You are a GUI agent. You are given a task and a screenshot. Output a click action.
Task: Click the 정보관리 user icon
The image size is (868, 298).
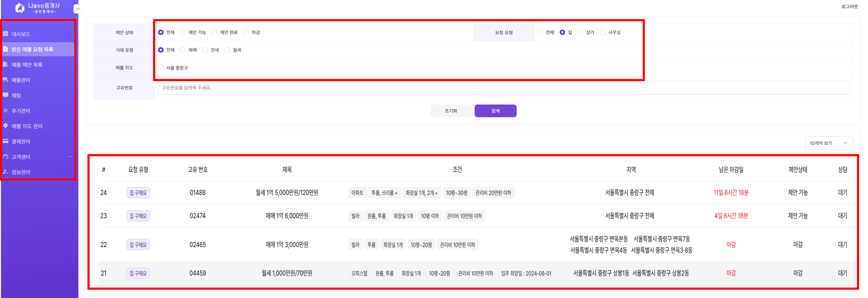click(6, 172)
